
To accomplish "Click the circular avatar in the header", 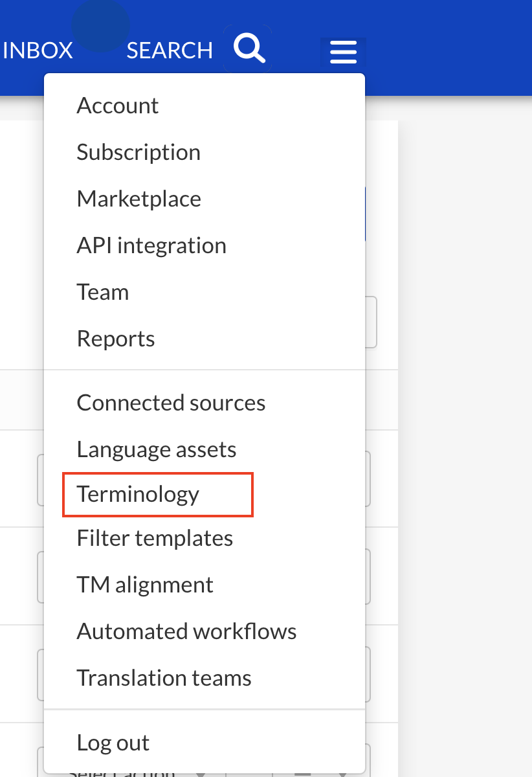I will point(100,26).
